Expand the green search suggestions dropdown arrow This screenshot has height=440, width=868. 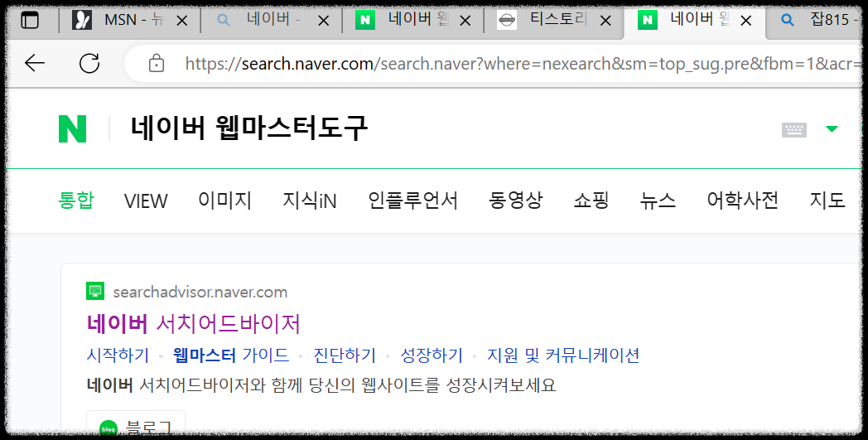[x=832, y=129]
